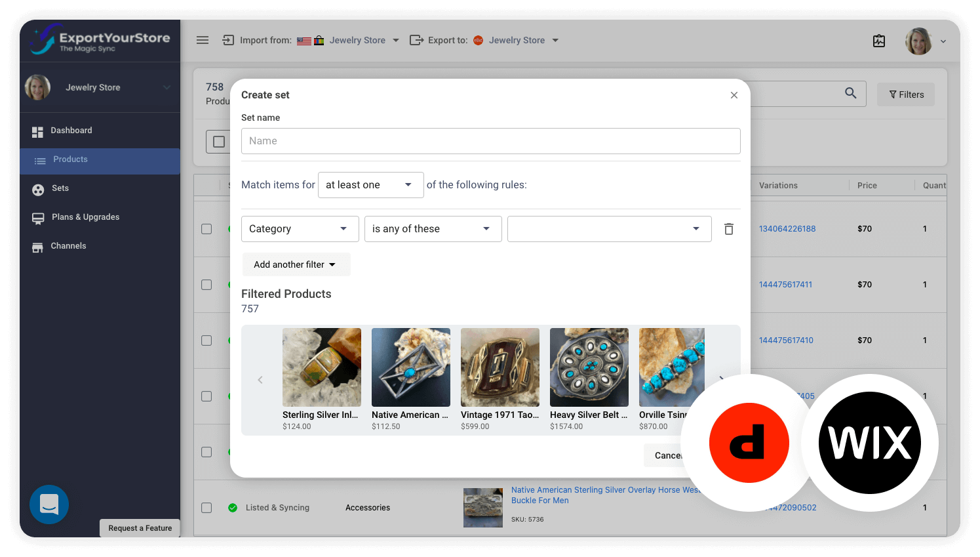This screenshot has height=557, width=980.
Task: Go to Plans & Upgrades in the sidebar
Action: [85, 217]
